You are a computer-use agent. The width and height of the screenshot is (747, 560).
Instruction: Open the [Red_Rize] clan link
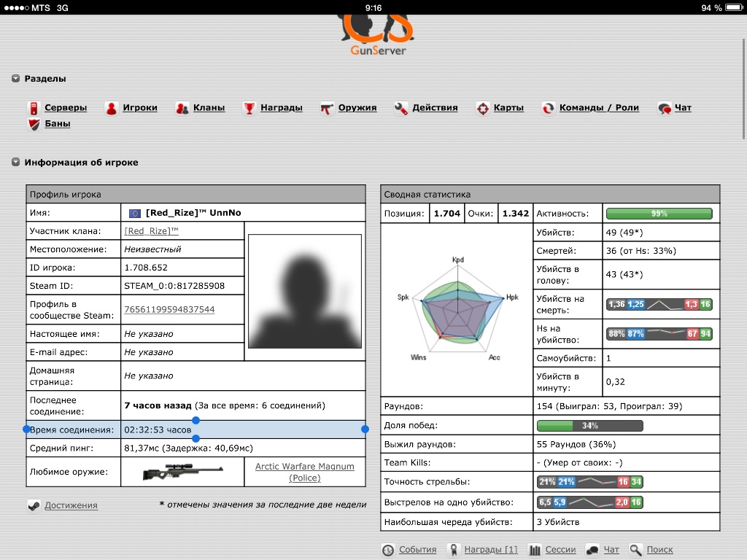151,231
